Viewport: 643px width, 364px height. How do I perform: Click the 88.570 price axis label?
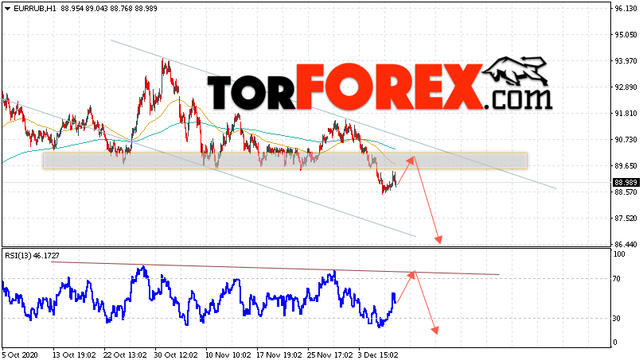[625, 192]
